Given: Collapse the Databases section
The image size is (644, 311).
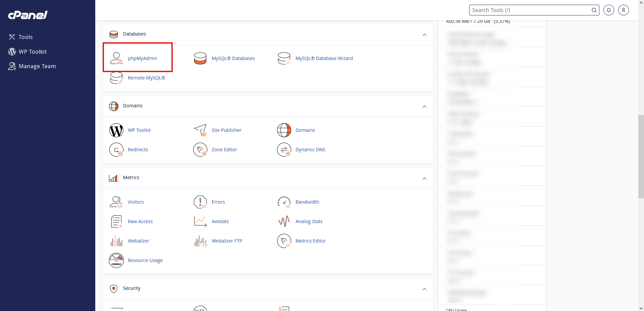Looking at the screenshot, I should tap(424, 35).
